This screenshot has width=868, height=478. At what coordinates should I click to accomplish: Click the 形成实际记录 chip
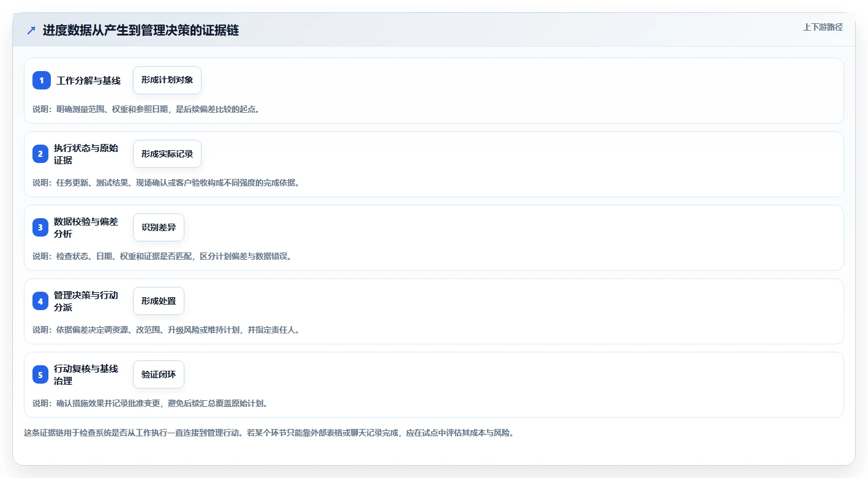(x=167, y=154)
